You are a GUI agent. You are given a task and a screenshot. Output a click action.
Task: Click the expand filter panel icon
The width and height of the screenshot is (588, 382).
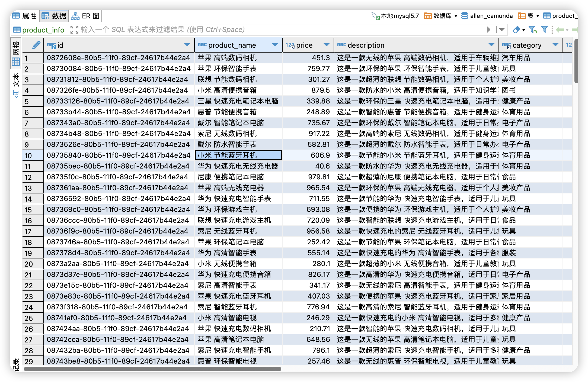click(74, 30)
